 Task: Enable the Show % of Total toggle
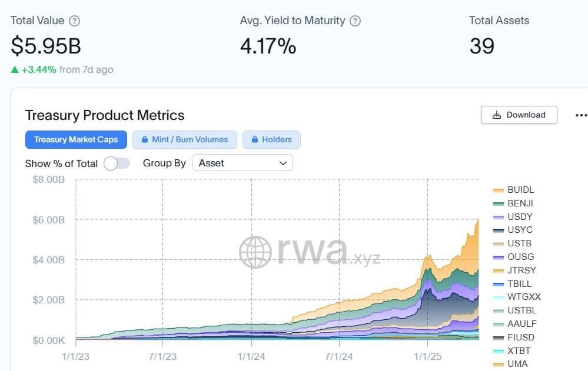(117, 163)
